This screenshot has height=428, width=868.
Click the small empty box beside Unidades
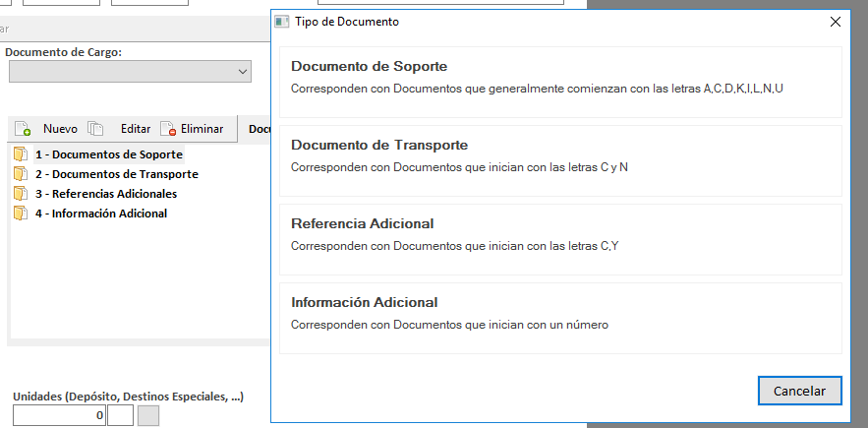pyautogui.click(x=120, y=416)
